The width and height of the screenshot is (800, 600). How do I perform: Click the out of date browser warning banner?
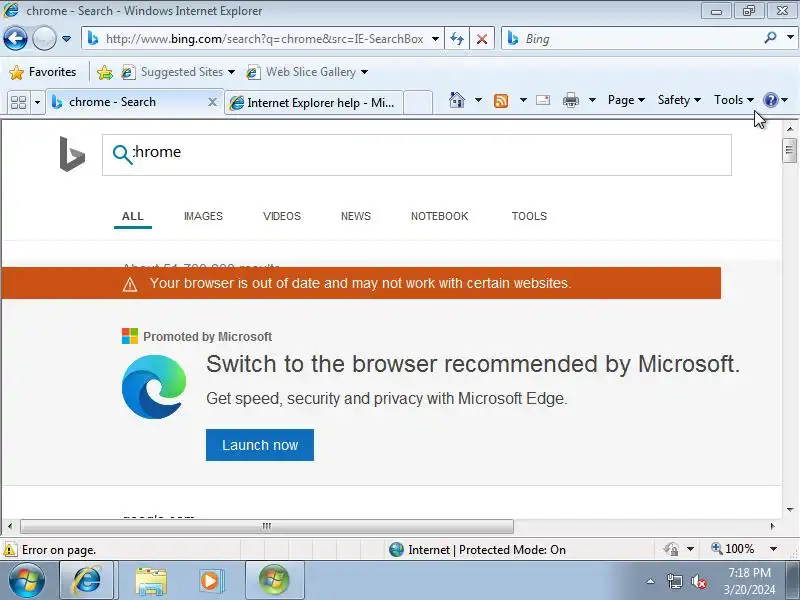(361, 283)
